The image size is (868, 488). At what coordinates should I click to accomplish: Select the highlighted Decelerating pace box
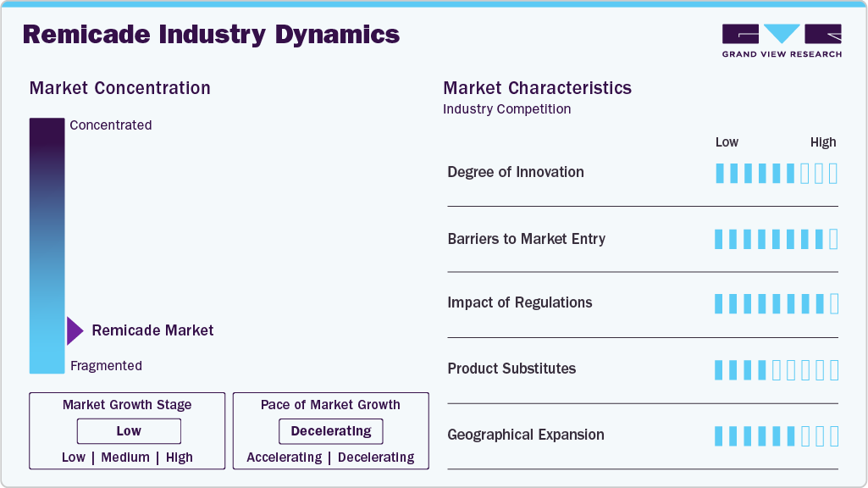coord(330,431)
